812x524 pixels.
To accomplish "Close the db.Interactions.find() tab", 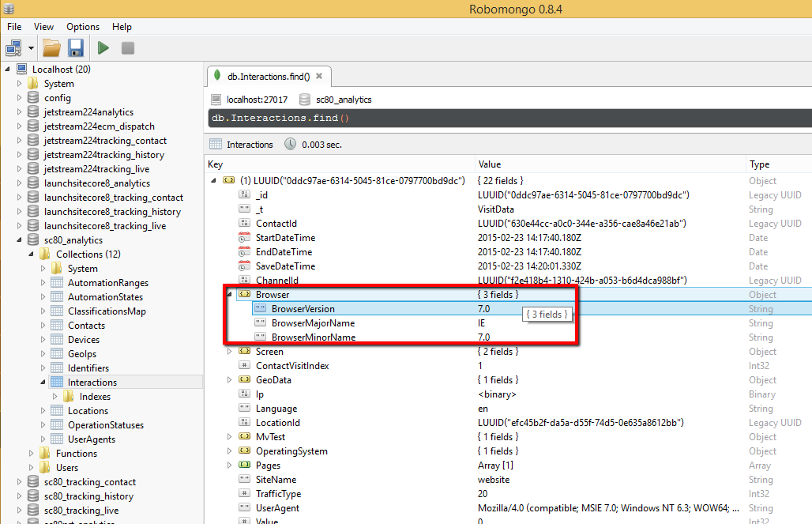I will pos(319,77).
